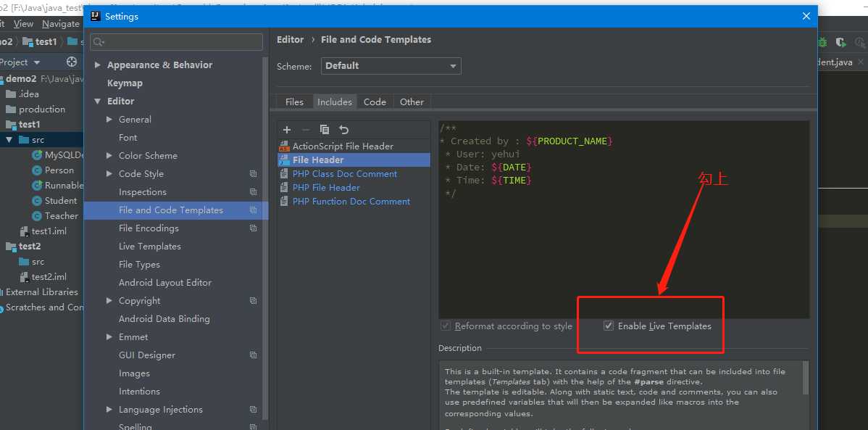Click the test1.iml file icon
This screenshot has height=430, width=868.
click(25, 231)
